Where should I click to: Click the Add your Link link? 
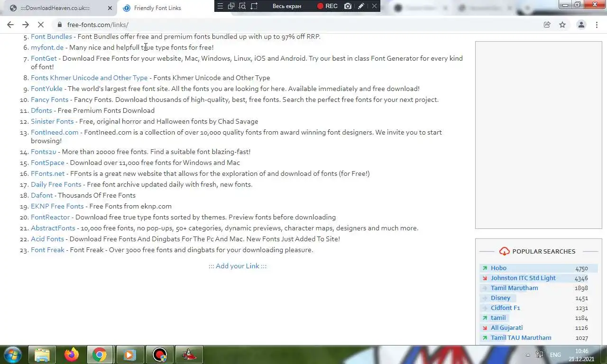click(238, 266)
